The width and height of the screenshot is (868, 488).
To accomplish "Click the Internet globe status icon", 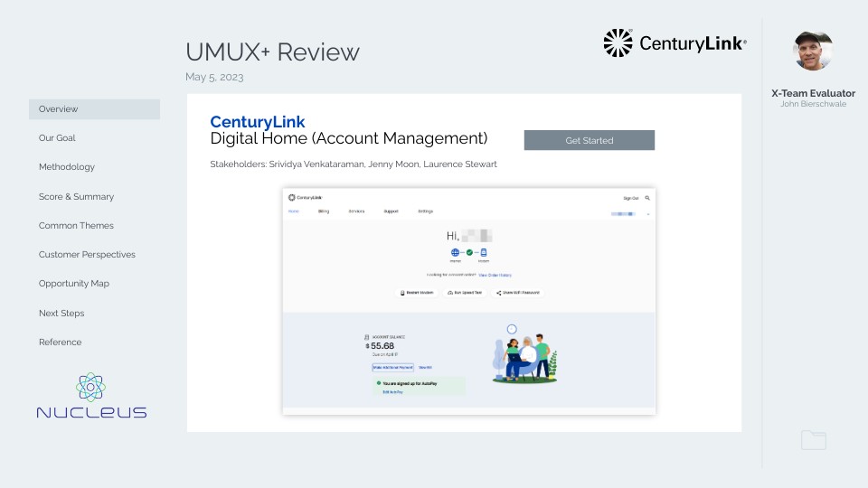I will [x=456, y=252].
